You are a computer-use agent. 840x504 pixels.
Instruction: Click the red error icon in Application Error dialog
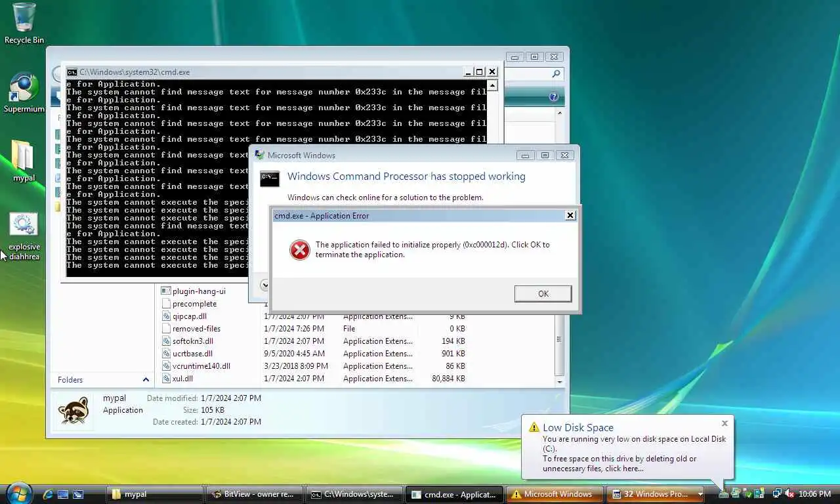click(x=300, y=249)
